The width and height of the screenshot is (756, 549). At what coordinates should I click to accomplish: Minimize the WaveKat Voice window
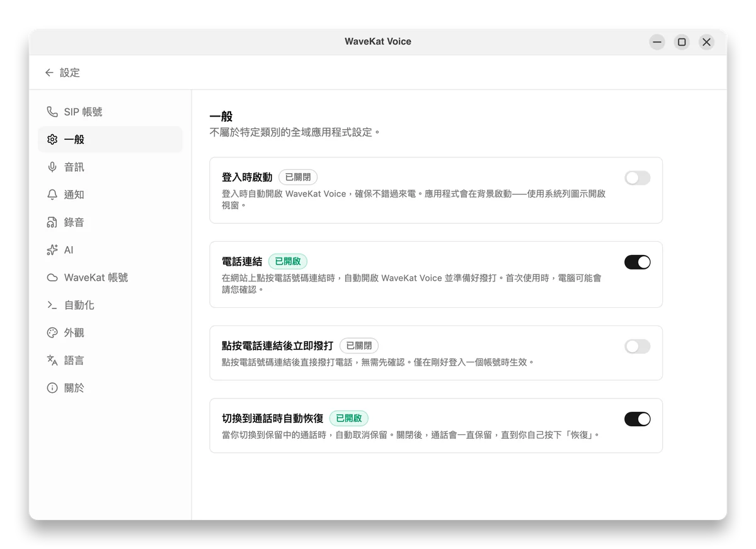(x=657, y=42)
